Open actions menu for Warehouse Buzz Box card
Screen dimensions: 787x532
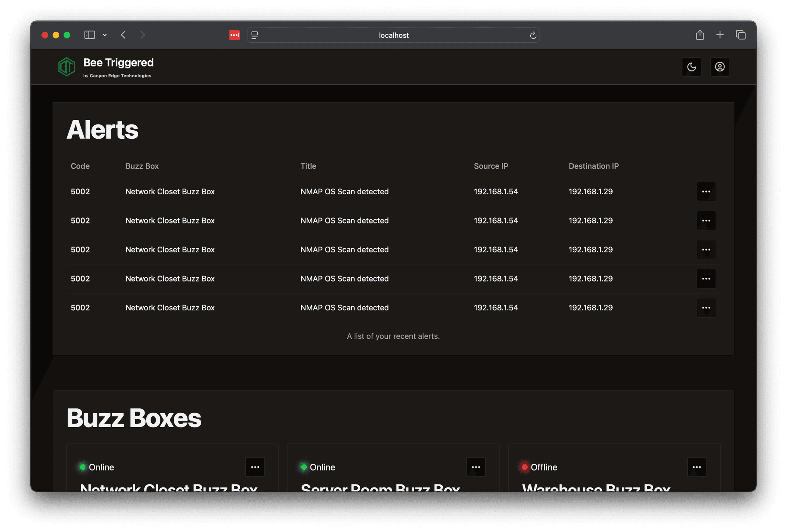tap(697, 467)
